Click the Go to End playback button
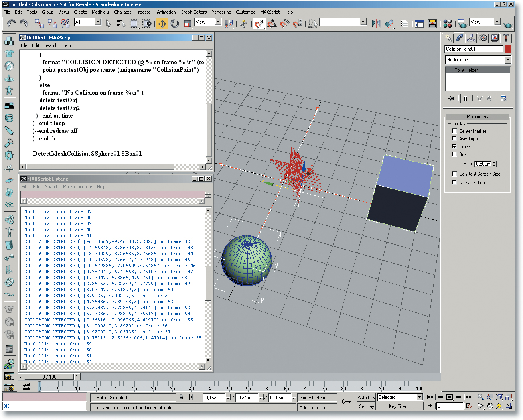523x420 pixels. click(x=469, y=397)
